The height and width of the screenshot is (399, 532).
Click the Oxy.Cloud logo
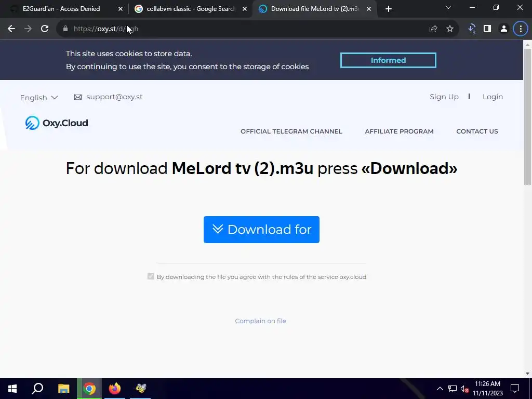pyautogui.click(x=57, y=123)
